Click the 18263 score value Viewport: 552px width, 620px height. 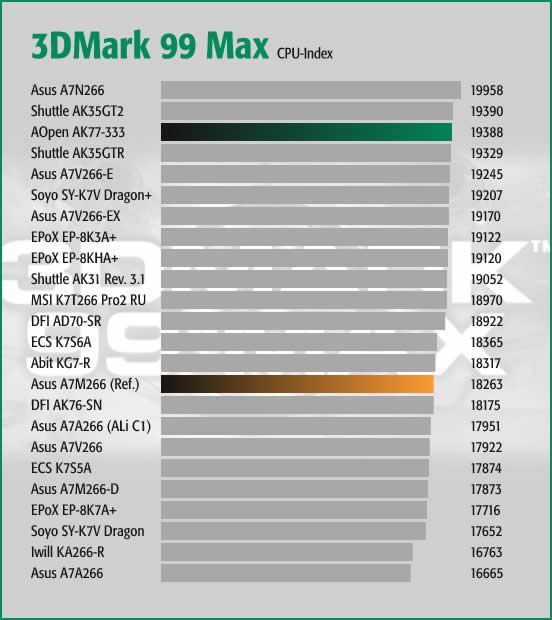click(x=487, y=384)
